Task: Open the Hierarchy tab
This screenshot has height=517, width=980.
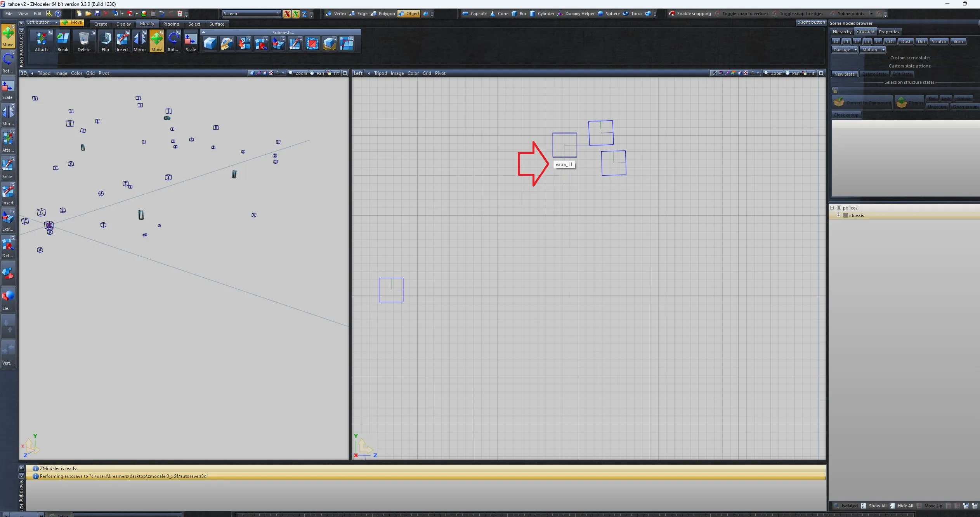Action: coord(842,32)
